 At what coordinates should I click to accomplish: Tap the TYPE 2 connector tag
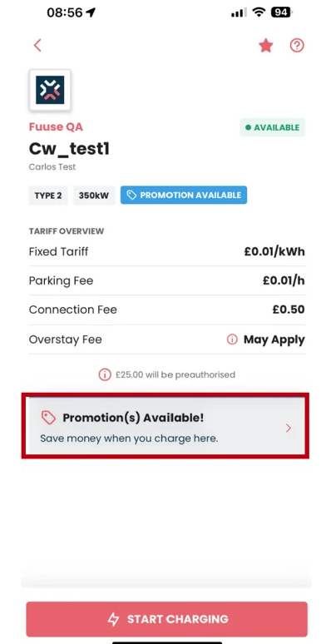click(x=48, y=196)
